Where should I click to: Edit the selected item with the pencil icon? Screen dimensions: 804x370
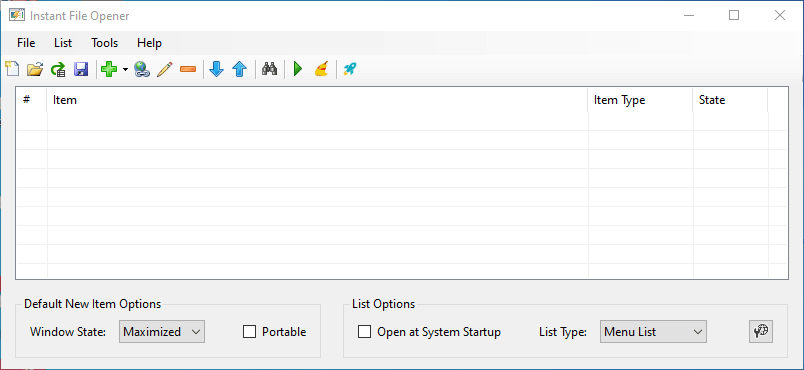(165, 69)
